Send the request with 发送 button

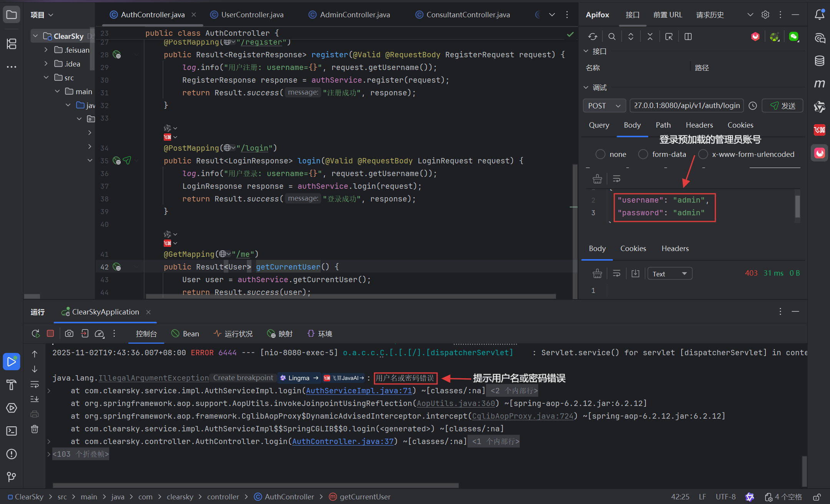783,106
